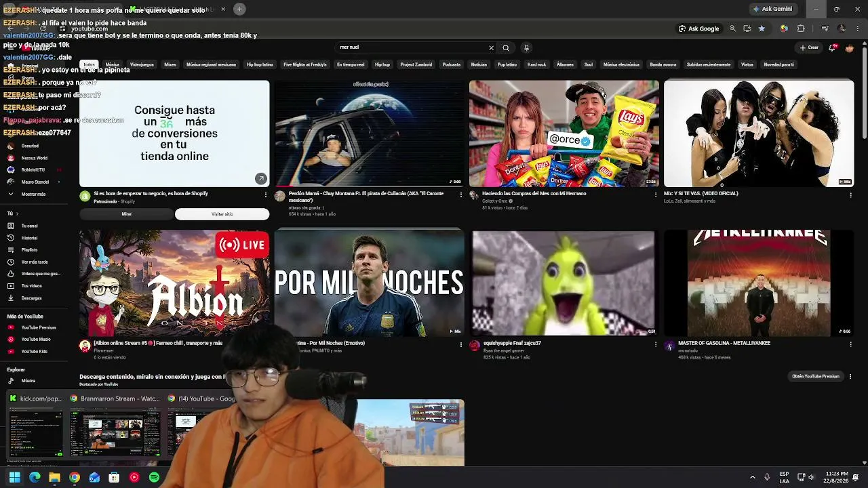
Task: Start voice search with the microphone icon
Action: 526,48
